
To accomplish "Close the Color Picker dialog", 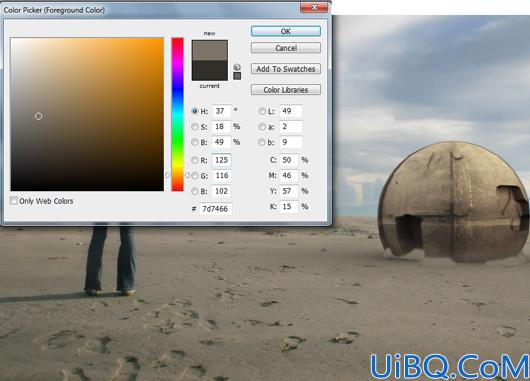I will 314,7.
